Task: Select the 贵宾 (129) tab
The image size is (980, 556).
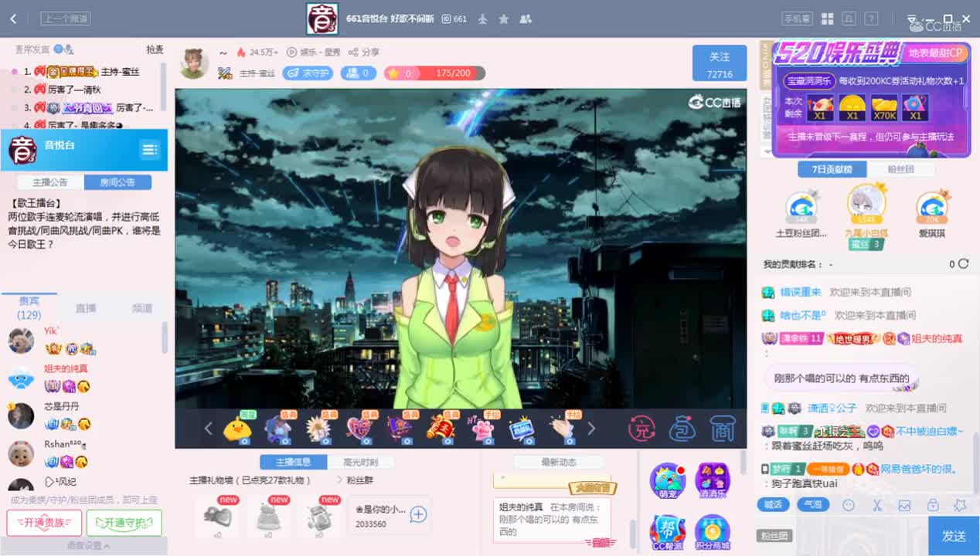Action: pyautogui.click(x=29, y=307)
